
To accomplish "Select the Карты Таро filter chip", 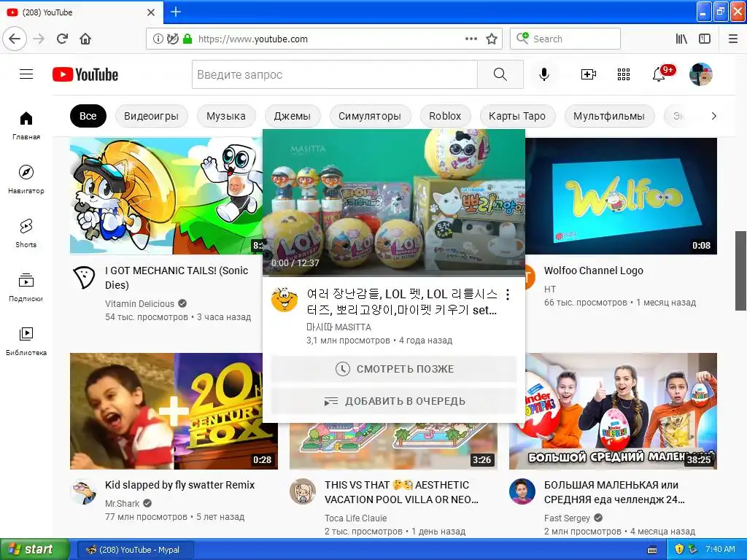I will coord(517,116).
